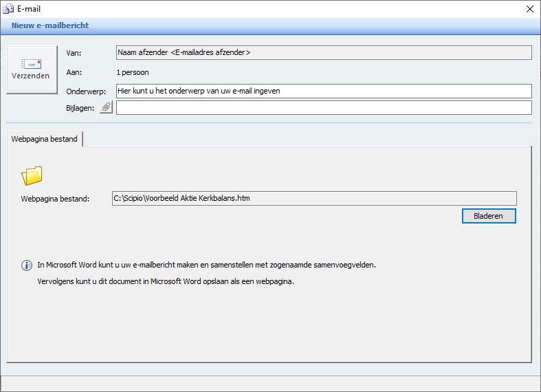Image resolution: width=541 pixels, height=392 pixels.
Task: Click the Bijlagen label
Action: pos(80,108)
